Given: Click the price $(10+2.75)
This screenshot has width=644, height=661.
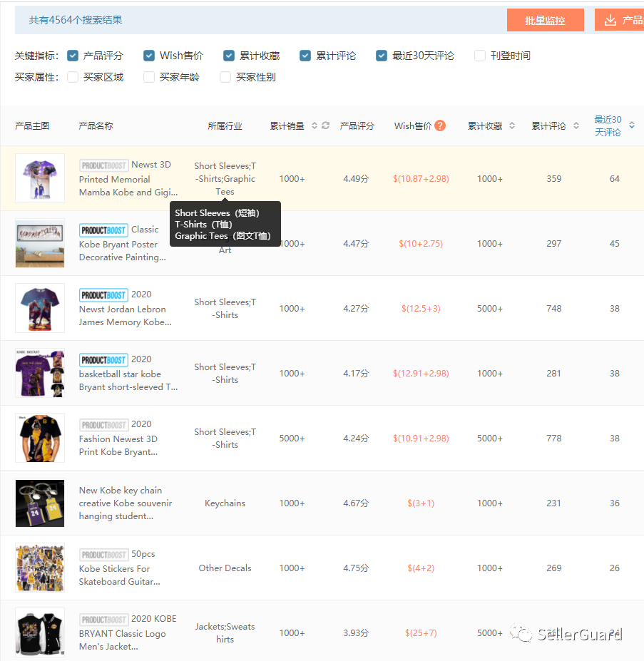Looking at the screenshot, I should click(x=421, y=244).
